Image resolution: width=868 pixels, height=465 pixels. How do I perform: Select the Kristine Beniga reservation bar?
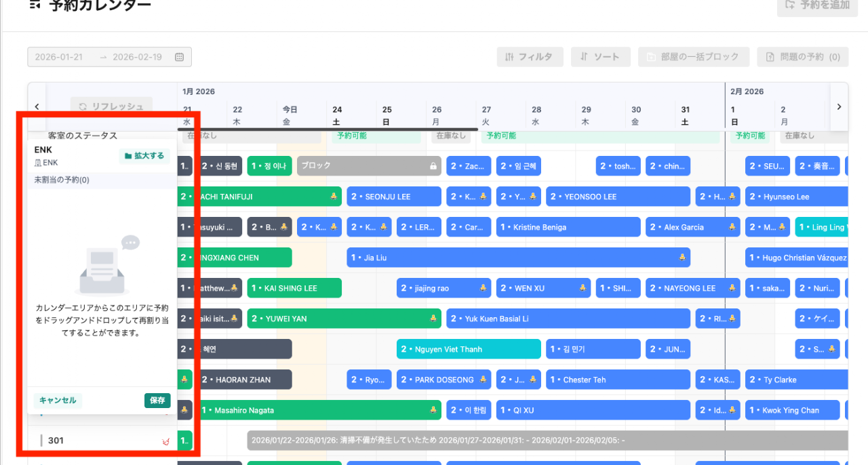[568, 227]
